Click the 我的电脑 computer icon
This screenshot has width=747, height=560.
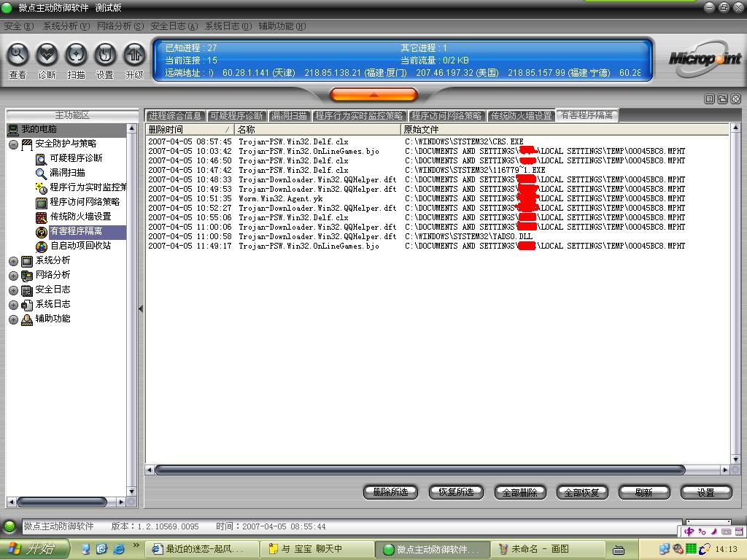coord(13,130)
